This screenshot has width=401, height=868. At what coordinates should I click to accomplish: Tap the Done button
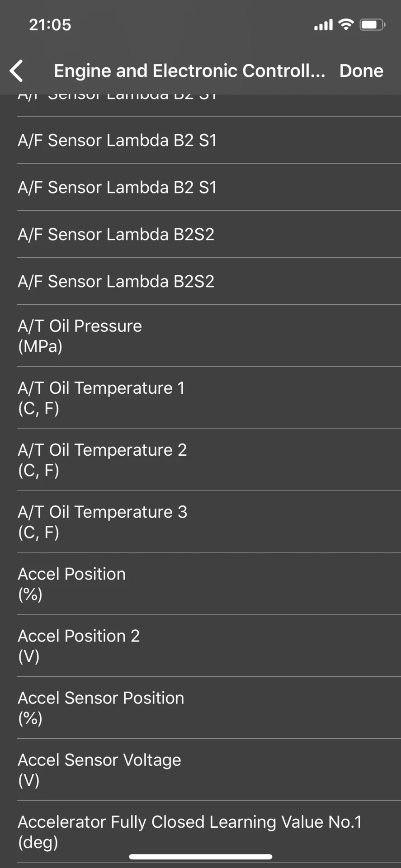pos(361,71)
